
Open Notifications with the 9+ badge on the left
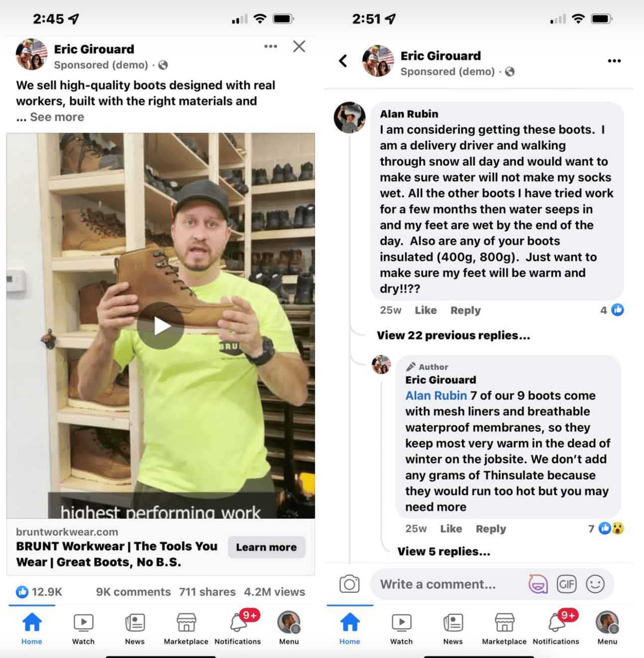point(238,628)
